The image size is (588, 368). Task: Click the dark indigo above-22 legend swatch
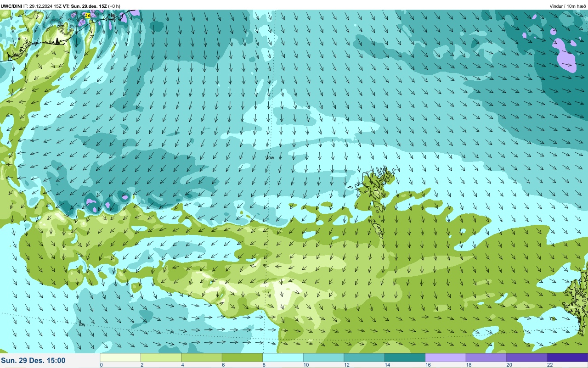[567, 357]
